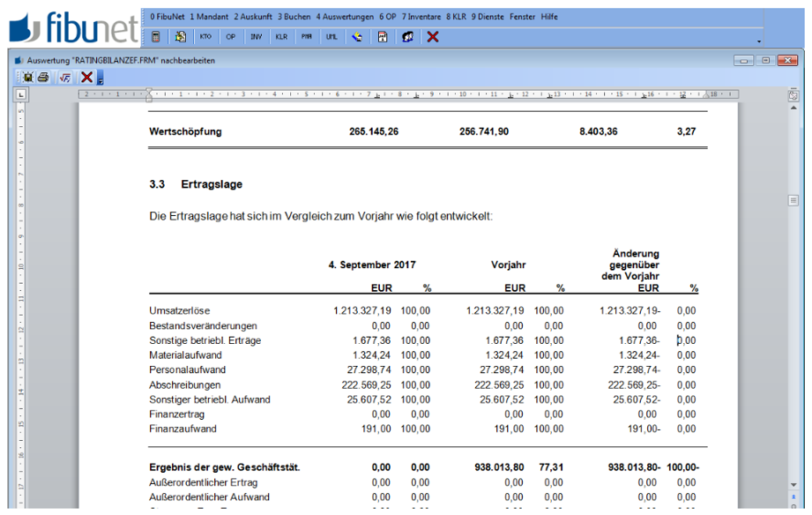Click the tab-stop selector at ruler corner
The image size is (812, 515).
(20, 94)
